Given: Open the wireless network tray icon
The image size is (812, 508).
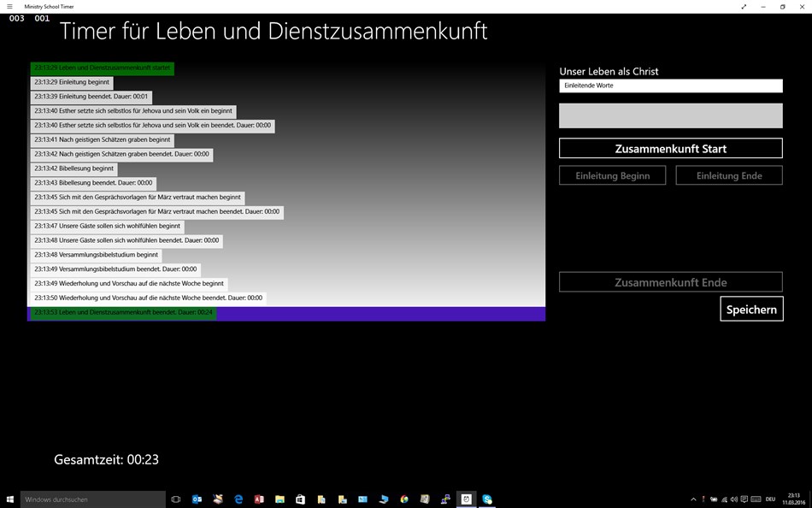Looking at the screenshot, I should [x=724, y=499].
